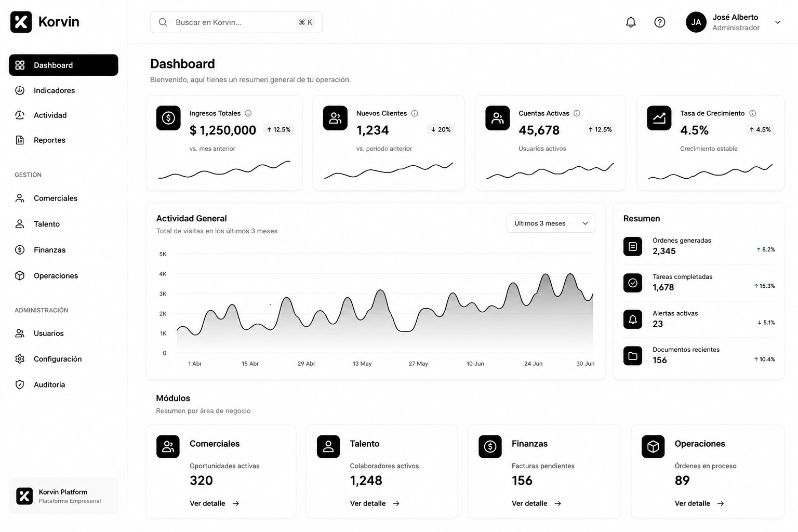Click the Operaciones module cube icon
Screen dimensions: 798x532
coord(653,447)
